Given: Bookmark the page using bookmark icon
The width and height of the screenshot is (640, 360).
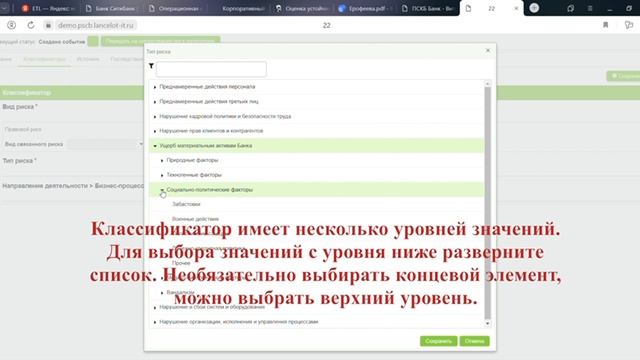Looking at the screenshot, I should pyautogui.click(x=606, y=25).
